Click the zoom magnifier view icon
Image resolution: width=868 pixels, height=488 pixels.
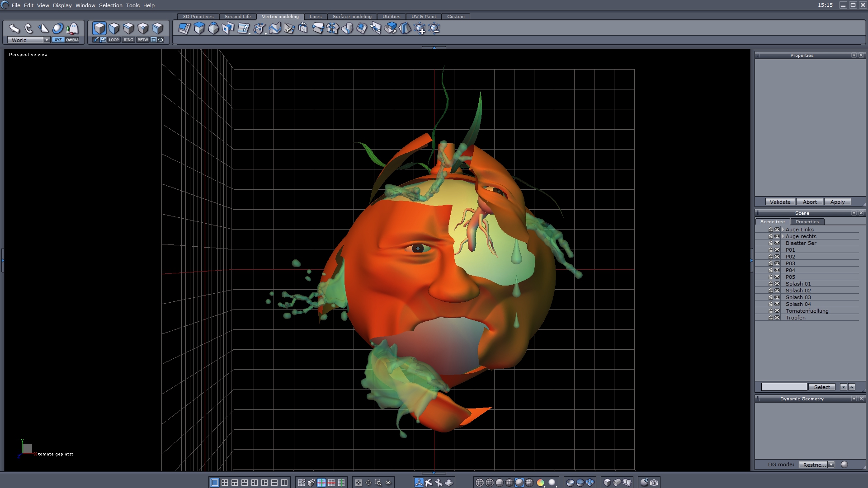378,483
